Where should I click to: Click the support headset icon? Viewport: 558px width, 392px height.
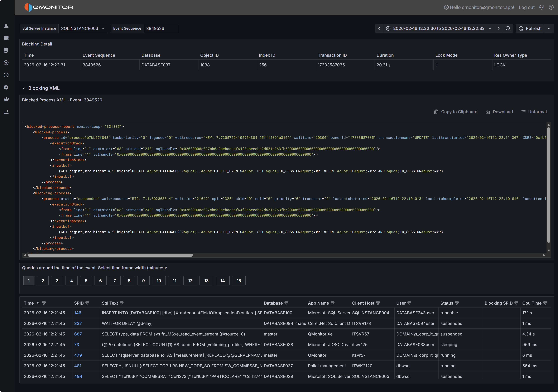[x=542, y=7]
